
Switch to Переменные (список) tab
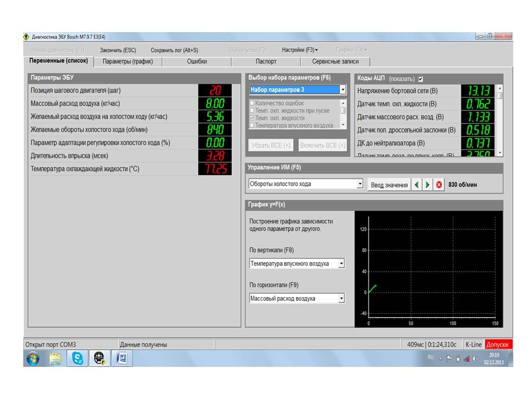(59, 61)
